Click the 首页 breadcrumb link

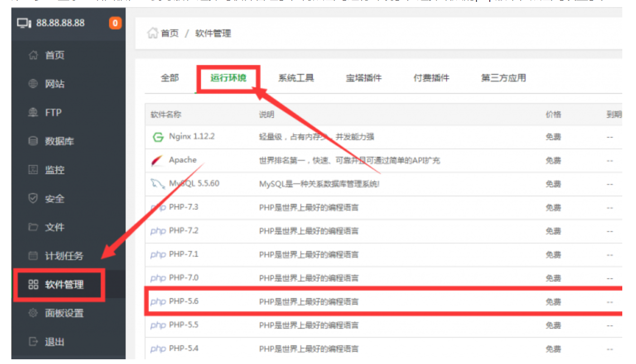tap(169, 34)
